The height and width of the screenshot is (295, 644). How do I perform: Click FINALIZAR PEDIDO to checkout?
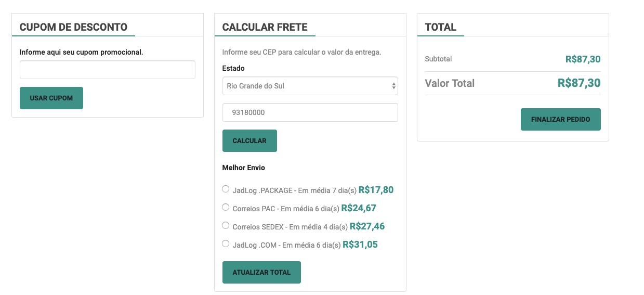pos(560,120)
